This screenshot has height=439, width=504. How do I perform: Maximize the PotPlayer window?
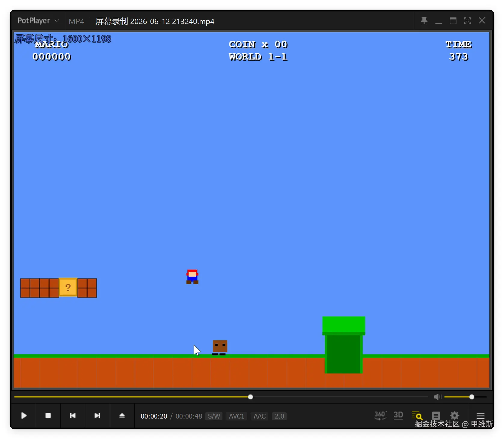453,21
